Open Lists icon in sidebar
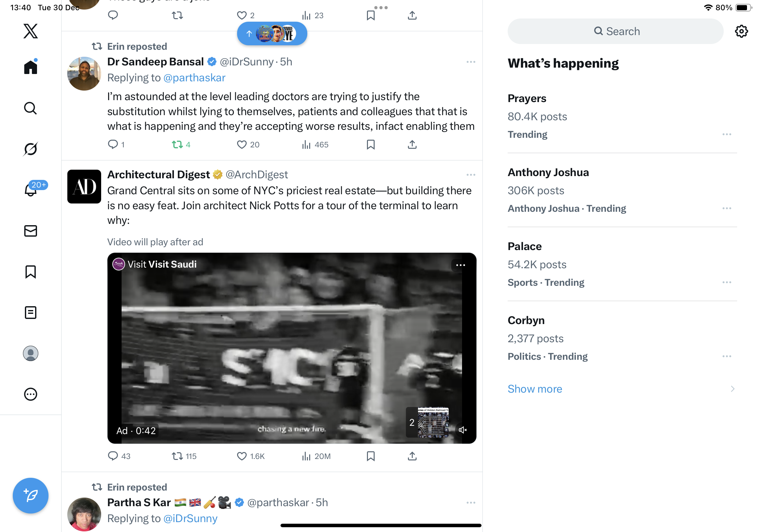Screen dimensions: 762x532 tap(31, 313)
